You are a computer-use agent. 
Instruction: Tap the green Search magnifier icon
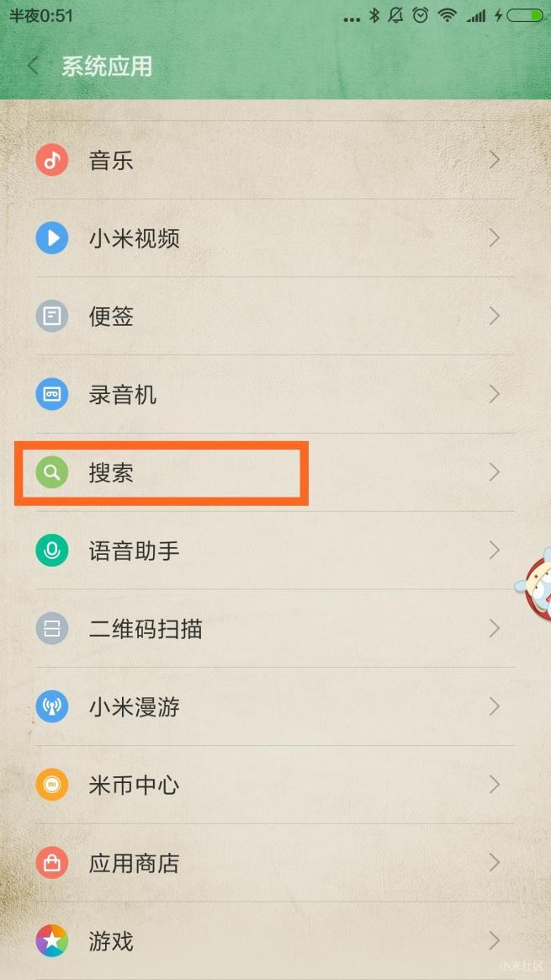tap(52, 472)
